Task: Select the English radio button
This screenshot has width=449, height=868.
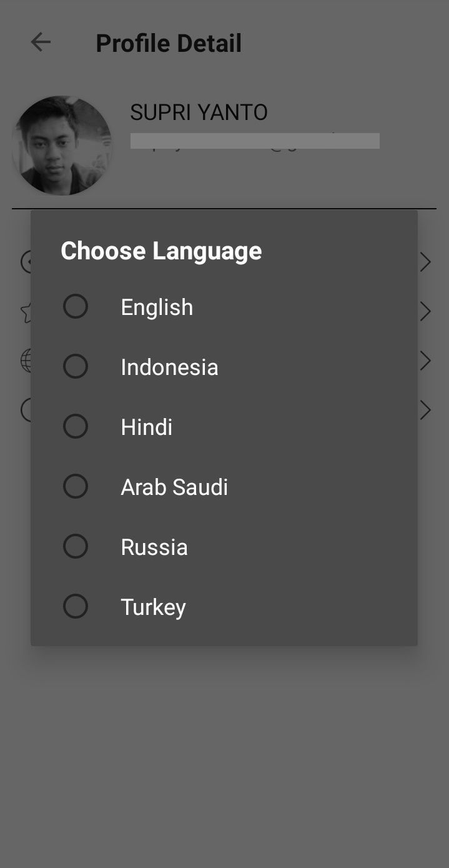Action: coord(76,307)
